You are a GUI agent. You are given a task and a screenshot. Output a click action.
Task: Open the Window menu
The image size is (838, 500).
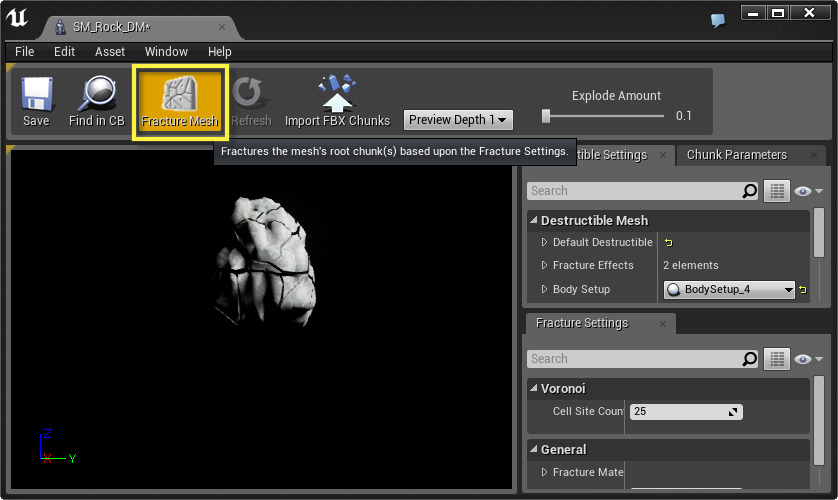(x=166, y=52)
